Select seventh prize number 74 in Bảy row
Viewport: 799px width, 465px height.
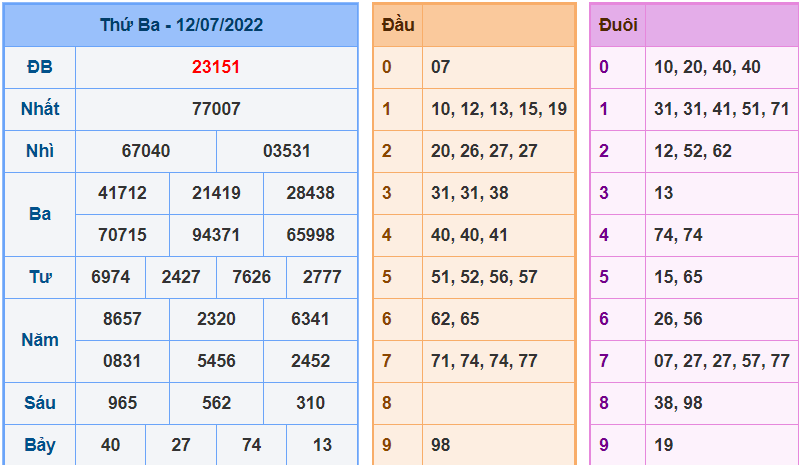252,446
